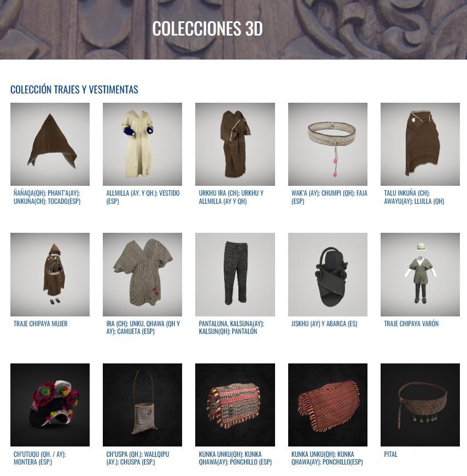Viewport: 467px width, 476px height.
Task: Click the 'Traje Chipaya Mujer' text link
Action: click(x=40, y=324)
